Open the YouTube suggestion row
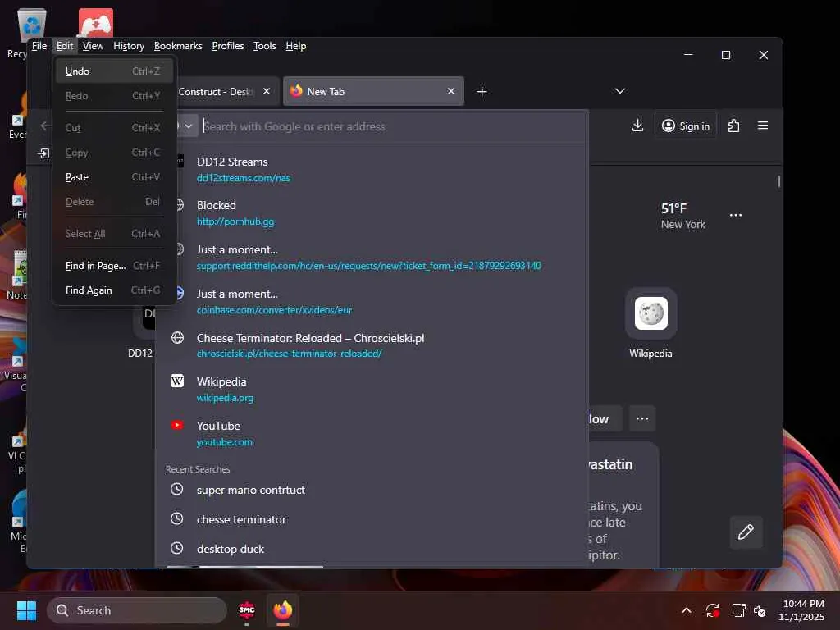 [x=372, y=433]
